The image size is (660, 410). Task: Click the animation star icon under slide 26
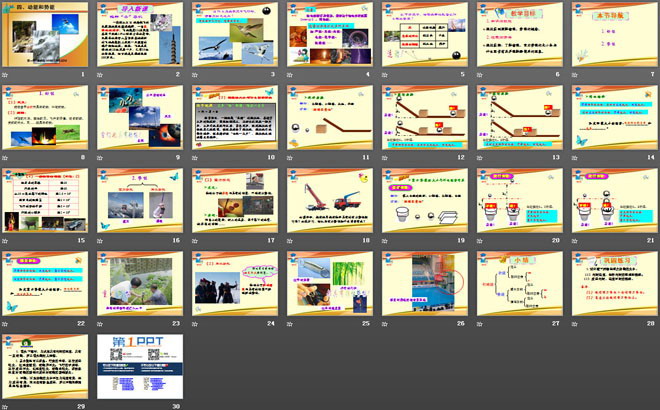pos(385,323)
